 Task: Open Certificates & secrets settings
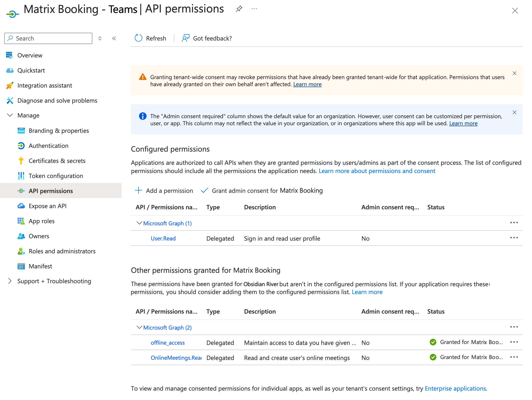click(x=57, y=161)
